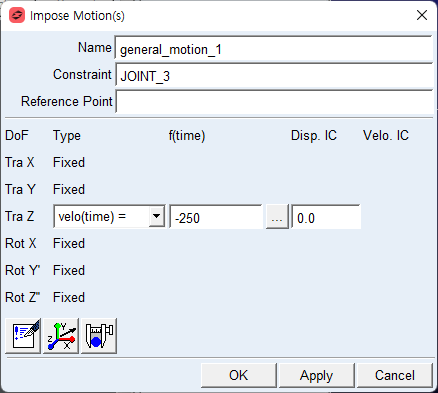
Task: Click the Velo. IC column header
Action: click(386, 136)
